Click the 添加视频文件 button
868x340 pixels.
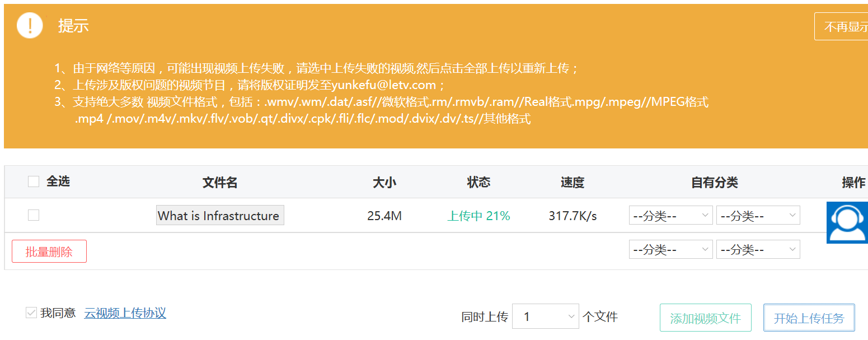coord(705,318)
